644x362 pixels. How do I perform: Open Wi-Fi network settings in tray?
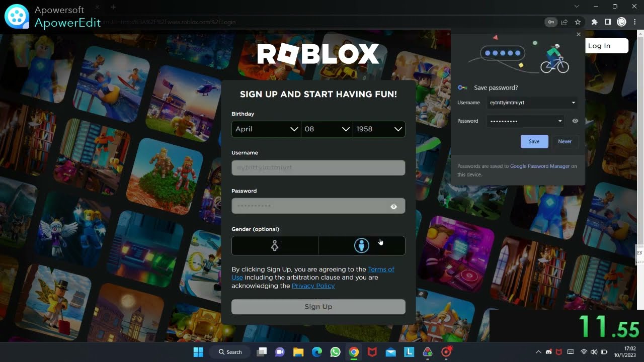[x=584, y=352]
